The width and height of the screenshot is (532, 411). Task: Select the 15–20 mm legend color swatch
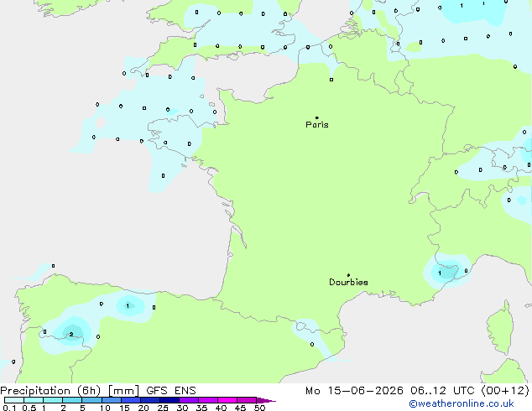(x=131, y=400)
